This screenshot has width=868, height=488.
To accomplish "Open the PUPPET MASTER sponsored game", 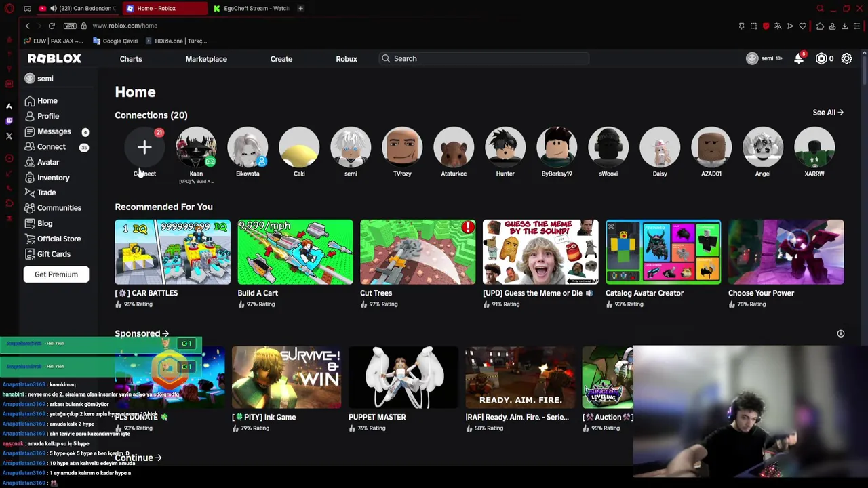I will (403, 378).
